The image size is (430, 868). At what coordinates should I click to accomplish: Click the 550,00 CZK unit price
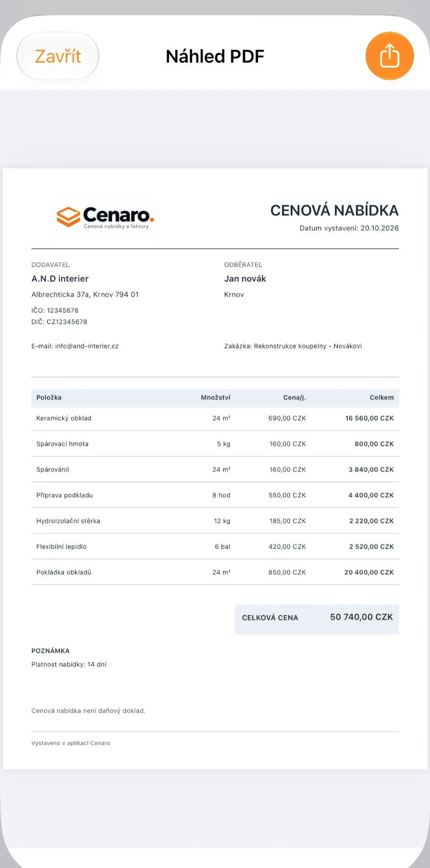tap(287, 495)
